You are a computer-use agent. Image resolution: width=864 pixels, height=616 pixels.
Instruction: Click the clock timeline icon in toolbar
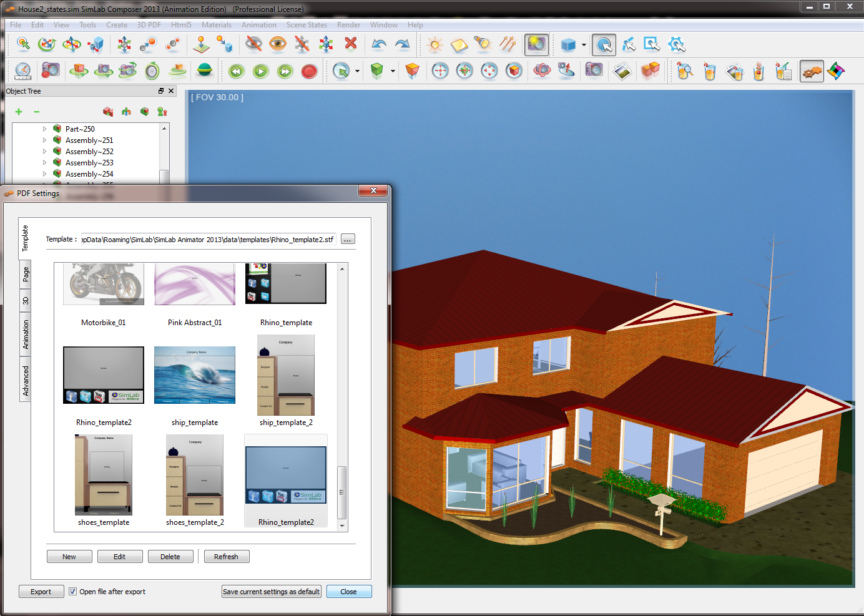coord(23,71)
